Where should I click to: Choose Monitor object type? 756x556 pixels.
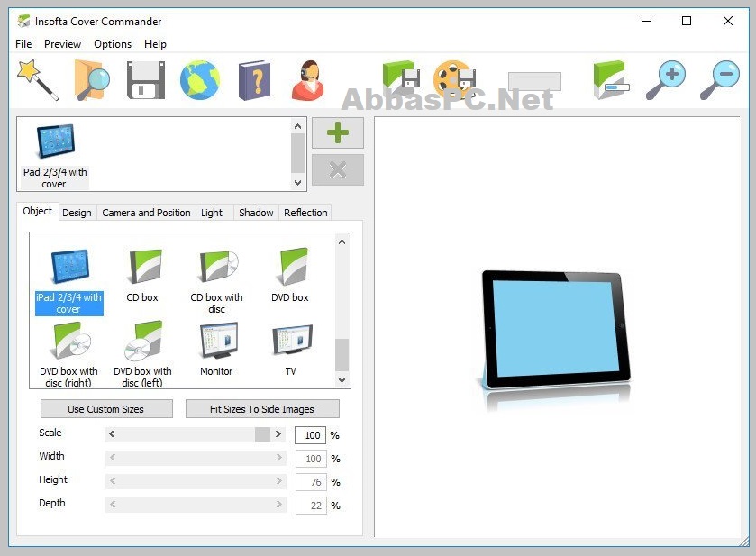[x=216, y=349]
